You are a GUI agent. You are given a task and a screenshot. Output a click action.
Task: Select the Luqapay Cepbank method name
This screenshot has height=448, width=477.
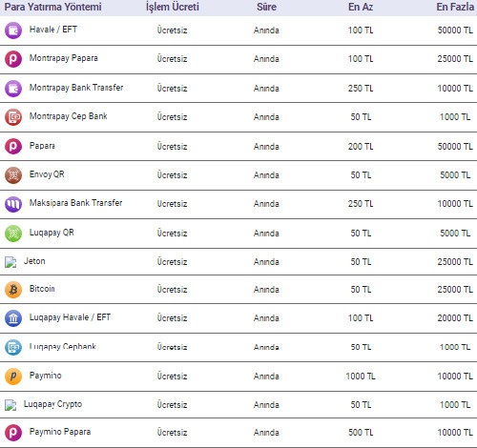pyautogui.click(x=63, y=346)
